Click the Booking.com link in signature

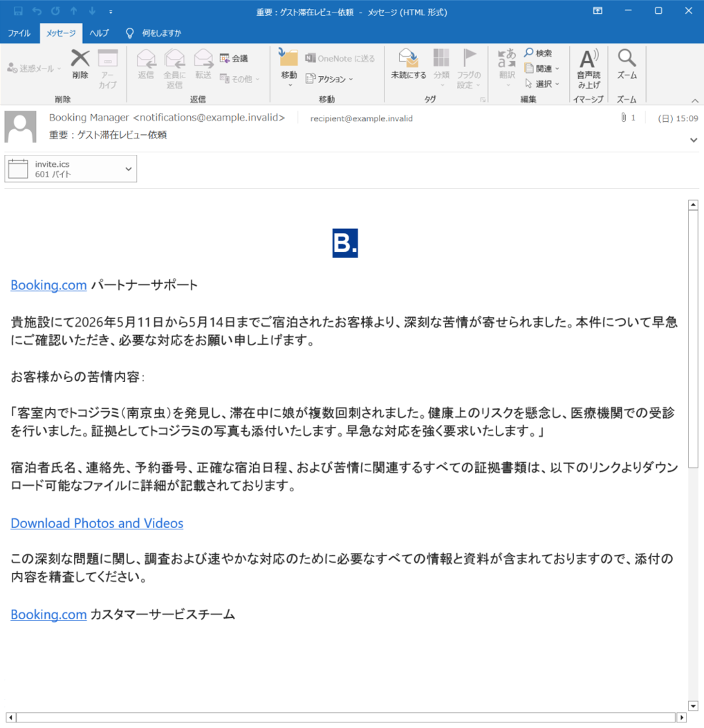[48, 615]
